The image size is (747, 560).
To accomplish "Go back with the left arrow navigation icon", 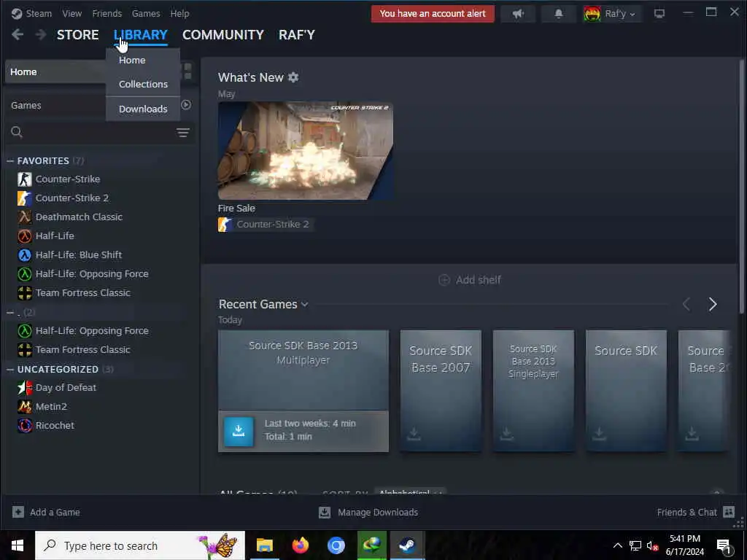I will pyautogui.click(x=18, y=34).
